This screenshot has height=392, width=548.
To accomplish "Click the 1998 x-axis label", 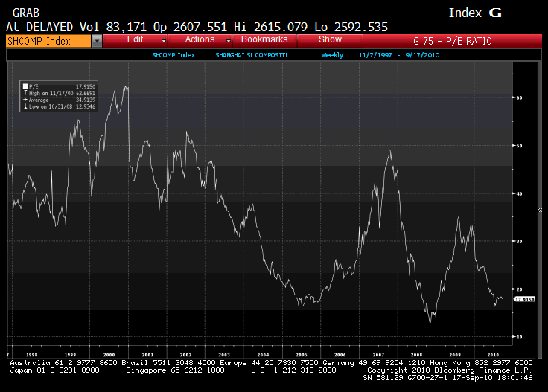I will [x=32, y=355].
